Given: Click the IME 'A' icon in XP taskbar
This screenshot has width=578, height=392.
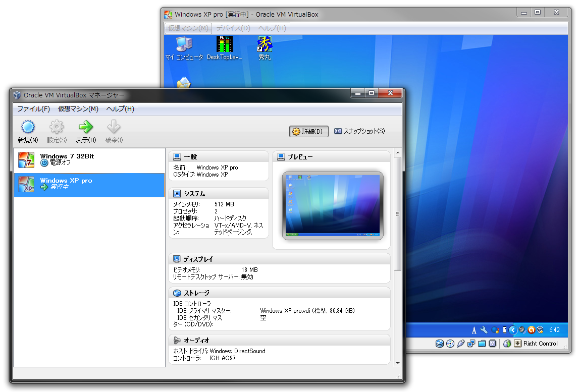Looking at the screenshot, I should pos(474,330).
